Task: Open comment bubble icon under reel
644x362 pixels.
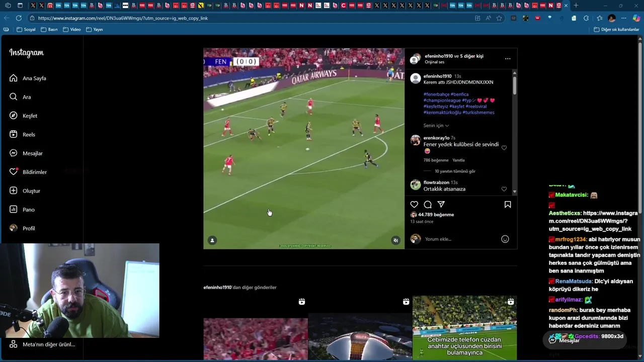Action: [428, 205]
